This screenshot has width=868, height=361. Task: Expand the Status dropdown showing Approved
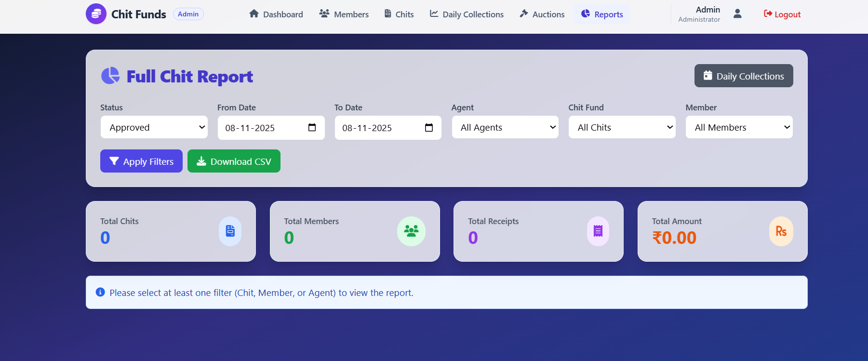point(154,127)
